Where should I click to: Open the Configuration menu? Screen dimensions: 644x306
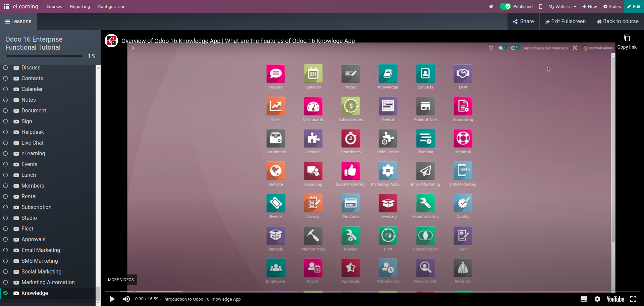(x=112, y=6)
